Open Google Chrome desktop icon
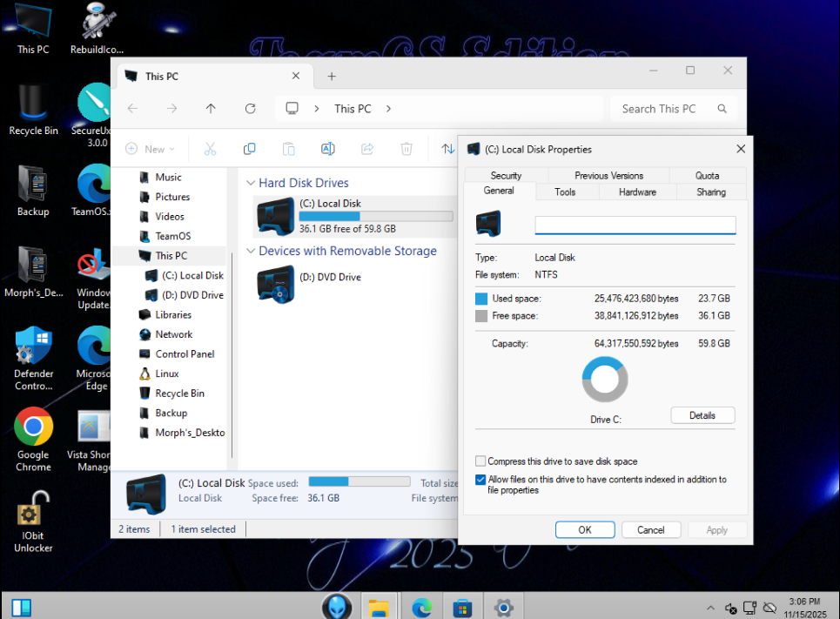The image size is (840, 619). pyautogui.click(x=33, y=434)
